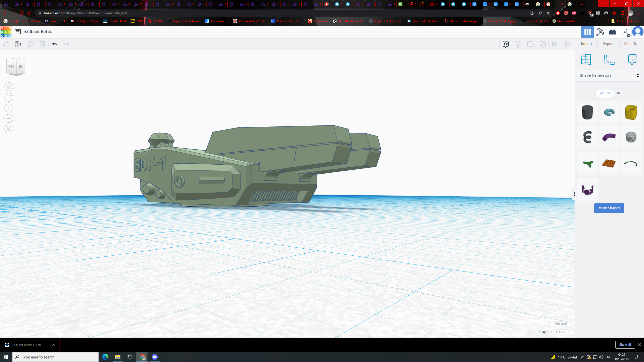This screenshot has height=362, width=644.
Task: Toggle the perspective/orthographic view cube icon
Action: click(x=9, y=129)
